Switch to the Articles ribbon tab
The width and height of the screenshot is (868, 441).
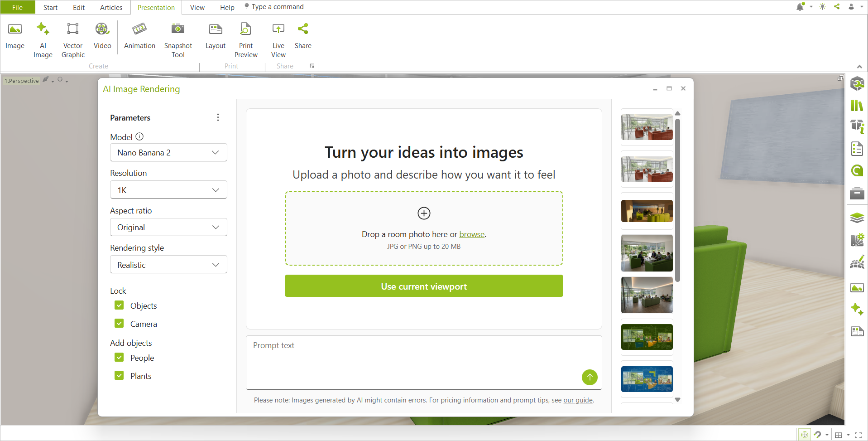click(111, 7)
